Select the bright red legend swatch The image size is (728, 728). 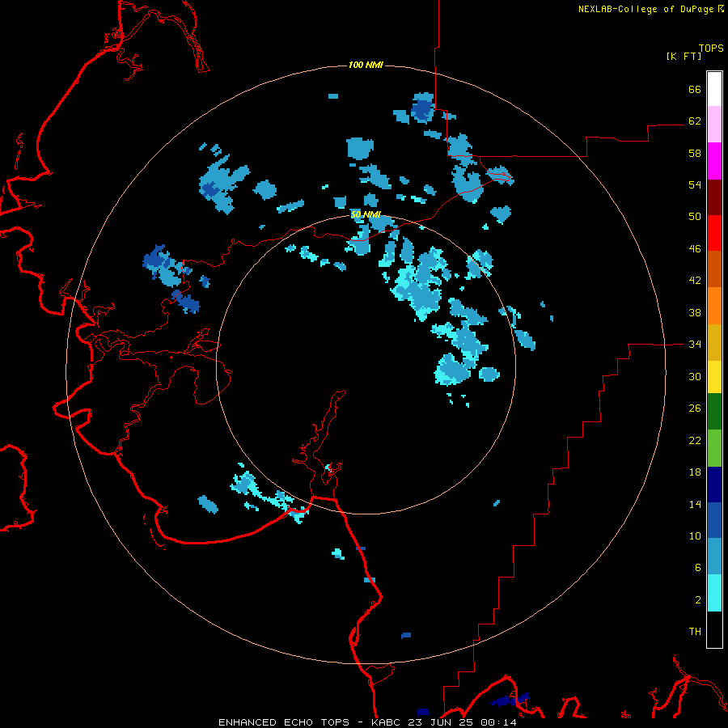[x=714, y=233]
